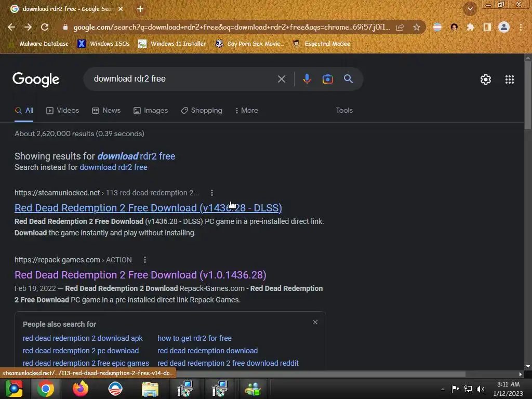Select the All results tab

(24, 111)
